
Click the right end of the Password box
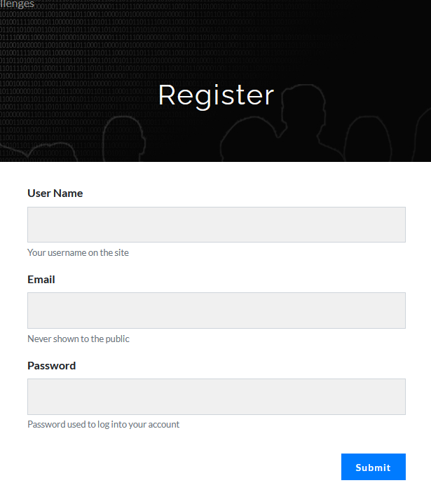point(397,396)
